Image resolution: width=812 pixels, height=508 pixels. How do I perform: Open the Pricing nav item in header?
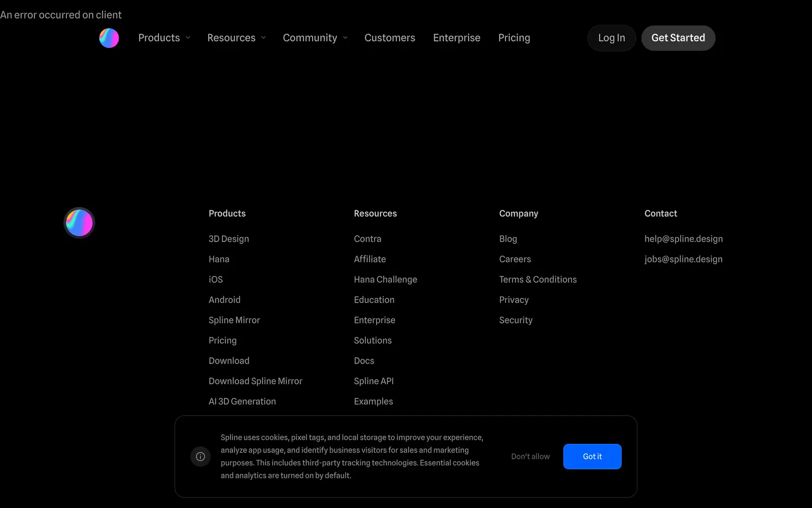click(x=514, y=38)
